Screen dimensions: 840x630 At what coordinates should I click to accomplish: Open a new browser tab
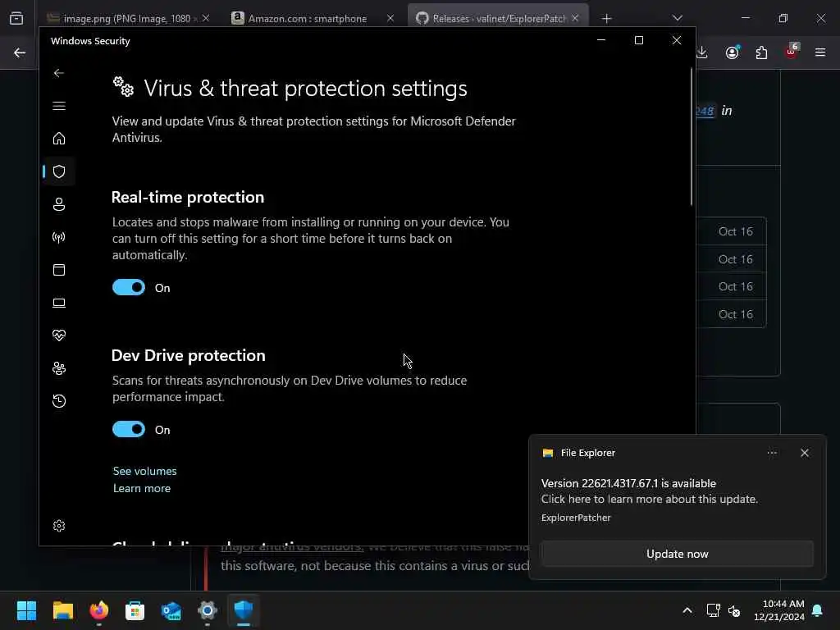tap(606, 18)
